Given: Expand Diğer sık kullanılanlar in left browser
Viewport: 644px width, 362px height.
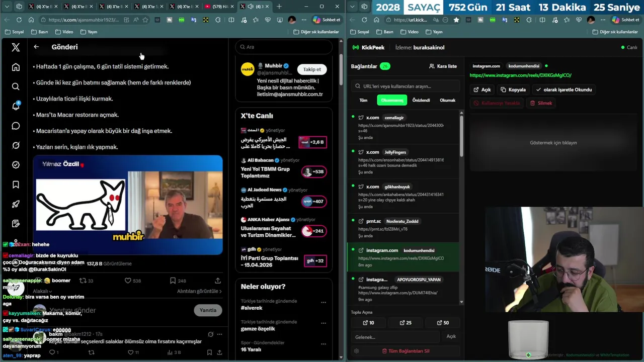Looking at the screenshot, I should pyautogui.click(x=316, y=32).
